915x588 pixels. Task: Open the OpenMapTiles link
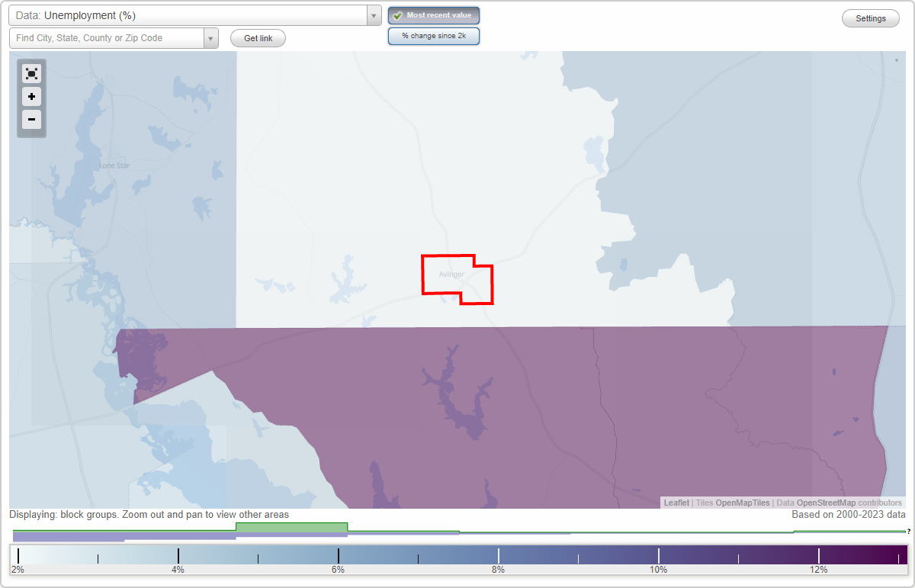point(743,503)
